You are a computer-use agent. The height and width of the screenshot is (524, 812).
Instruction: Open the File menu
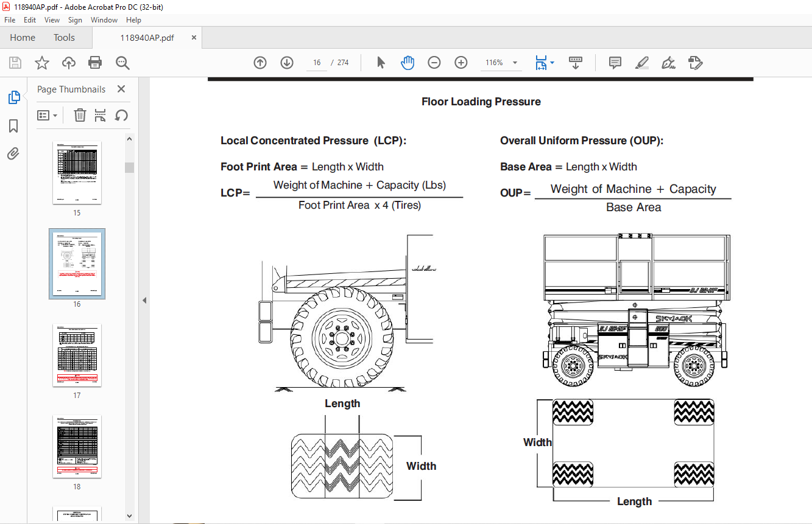(x=10, y=20)
